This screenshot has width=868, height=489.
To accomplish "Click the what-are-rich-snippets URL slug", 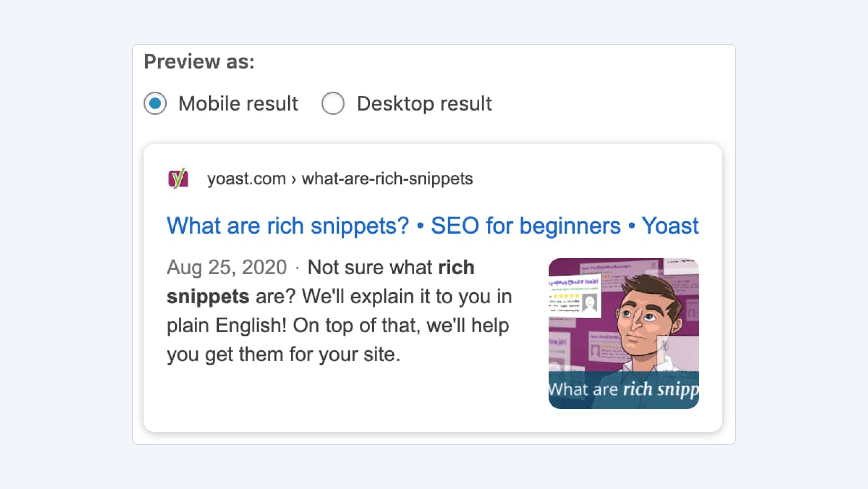I will 387,179.
